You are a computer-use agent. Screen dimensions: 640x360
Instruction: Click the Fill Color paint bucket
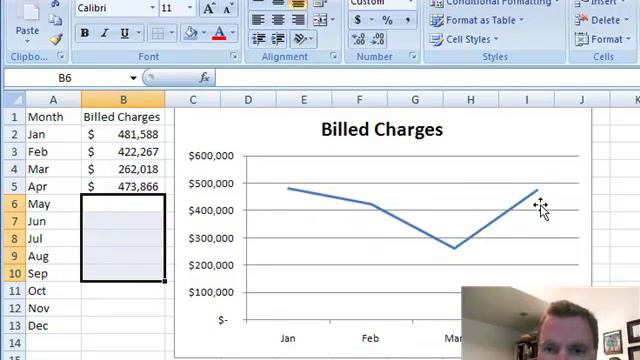point(191,33)
